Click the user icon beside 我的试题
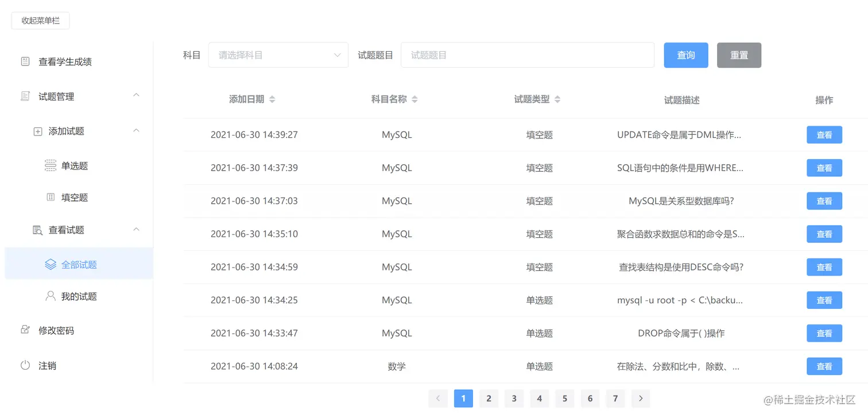Viewport: 868px width, 418px height. tap(51, 296)
